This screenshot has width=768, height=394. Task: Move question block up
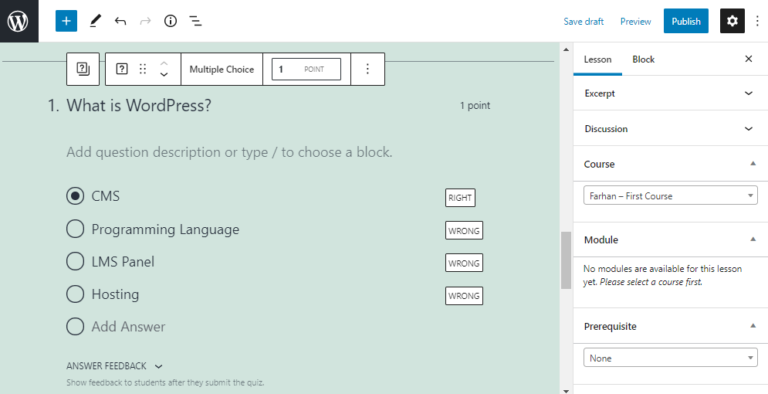[164, 63]
